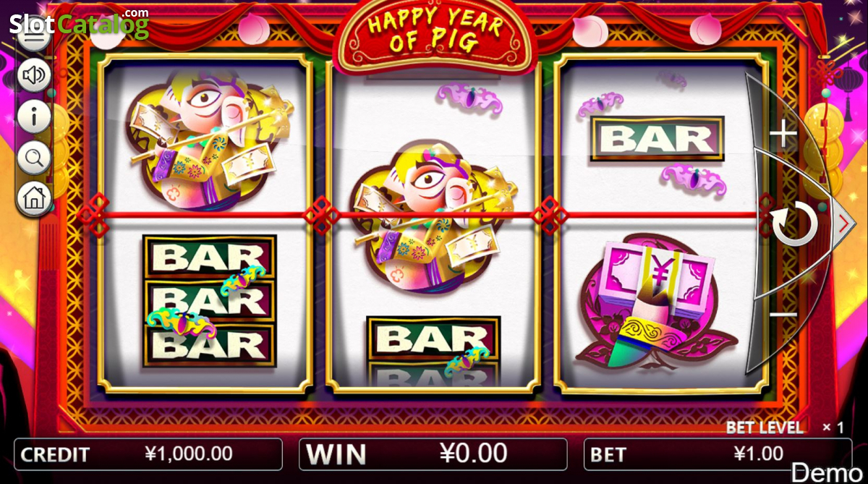Open the hamburger menu icon
The width and height of the screenshot is (868, 484).
(x=34, y=36)
